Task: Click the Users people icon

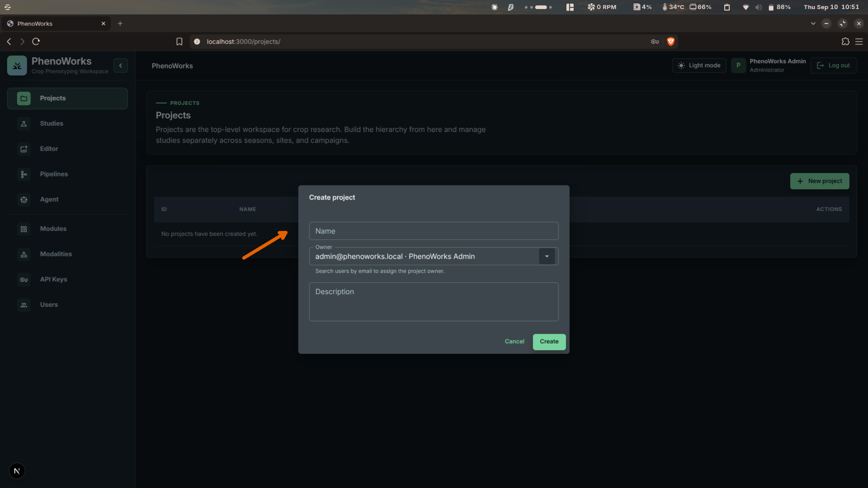Action: [24, 305]
